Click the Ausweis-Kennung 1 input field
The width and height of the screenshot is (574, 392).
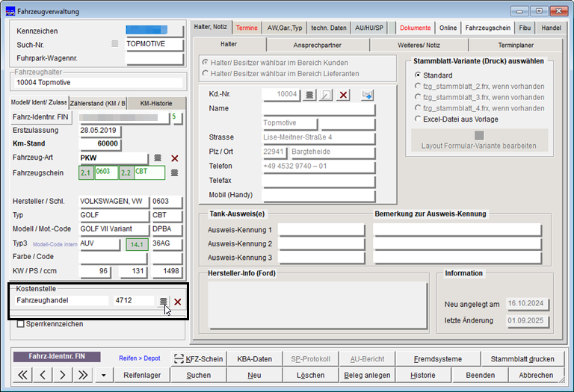coord(321,230)
